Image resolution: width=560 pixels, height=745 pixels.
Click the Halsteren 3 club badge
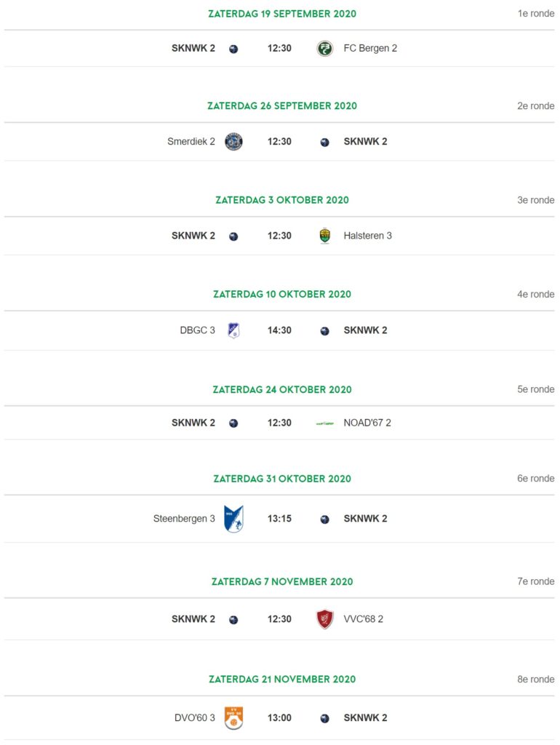point(325,236)
